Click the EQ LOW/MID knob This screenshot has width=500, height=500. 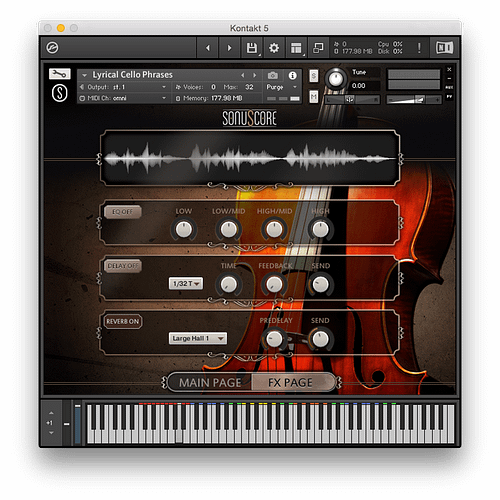coord(229,229)
